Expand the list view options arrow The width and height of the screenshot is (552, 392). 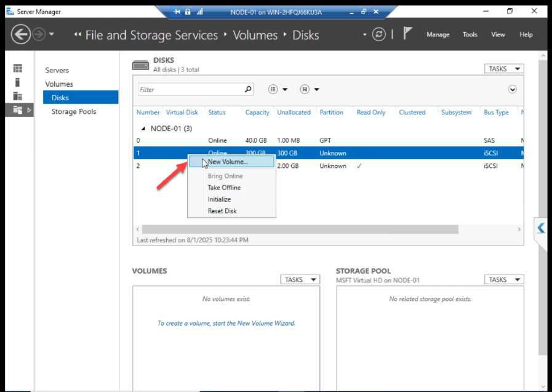click(285, 89)
